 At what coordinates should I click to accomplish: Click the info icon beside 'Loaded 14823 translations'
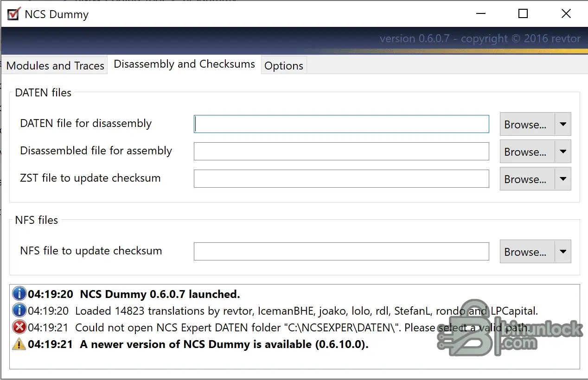point(19,310)
